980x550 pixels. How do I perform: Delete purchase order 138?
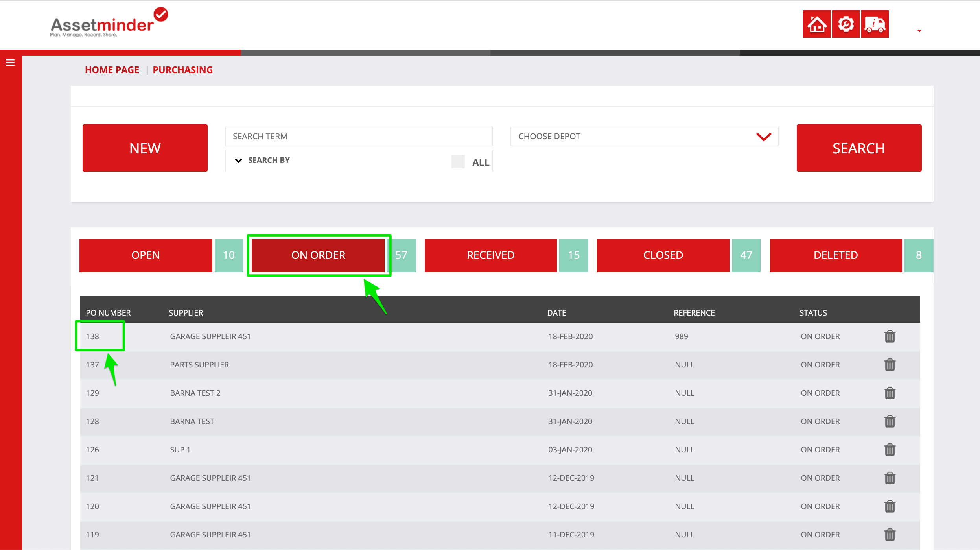890,336
